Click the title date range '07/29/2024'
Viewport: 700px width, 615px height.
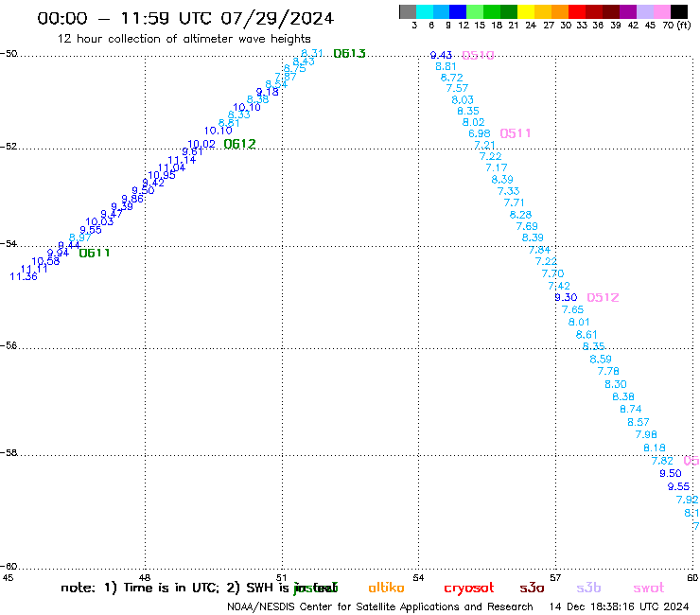[277, 18]
